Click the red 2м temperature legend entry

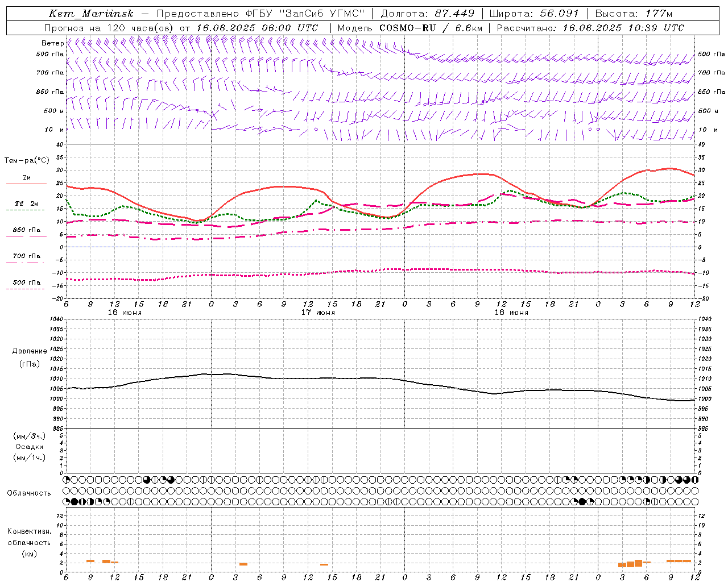26,178
